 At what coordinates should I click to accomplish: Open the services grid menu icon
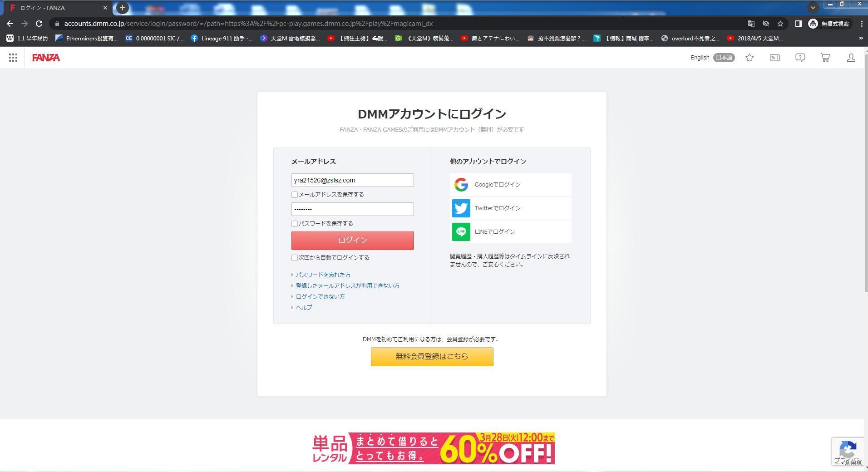(13, 58)
